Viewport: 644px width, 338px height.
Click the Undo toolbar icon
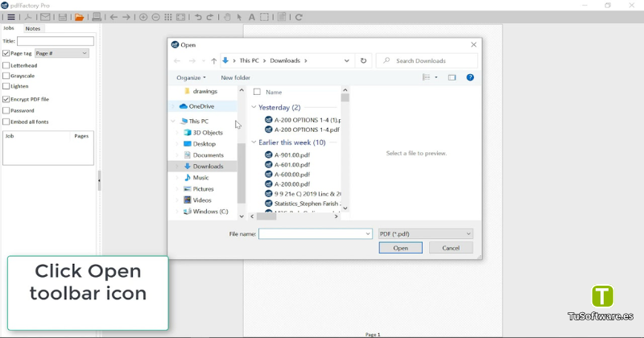click(198, 17)
